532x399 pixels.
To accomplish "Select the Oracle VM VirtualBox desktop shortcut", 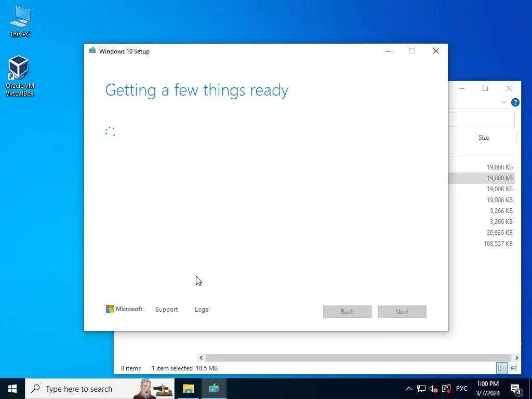I will pos(20,76).
